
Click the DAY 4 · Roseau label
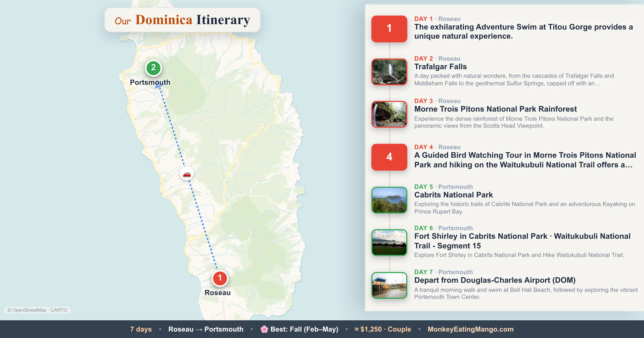pos(437,147)
